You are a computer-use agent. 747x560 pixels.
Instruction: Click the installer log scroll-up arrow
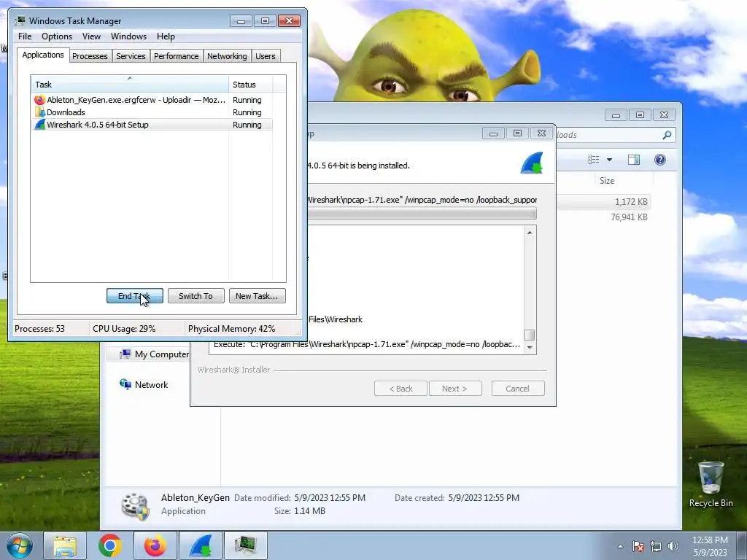pyautogui.click(x=530, y=233)
